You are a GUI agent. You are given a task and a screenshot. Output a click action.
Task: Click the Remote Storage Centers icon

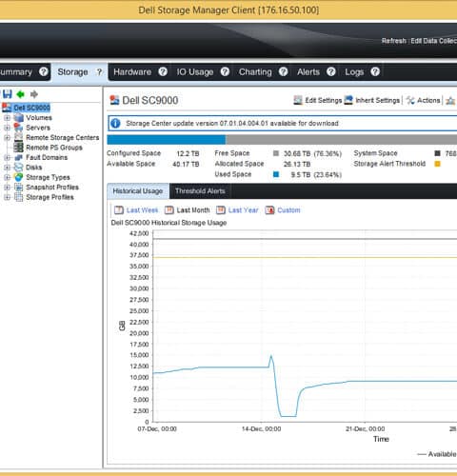coord(19,137)
